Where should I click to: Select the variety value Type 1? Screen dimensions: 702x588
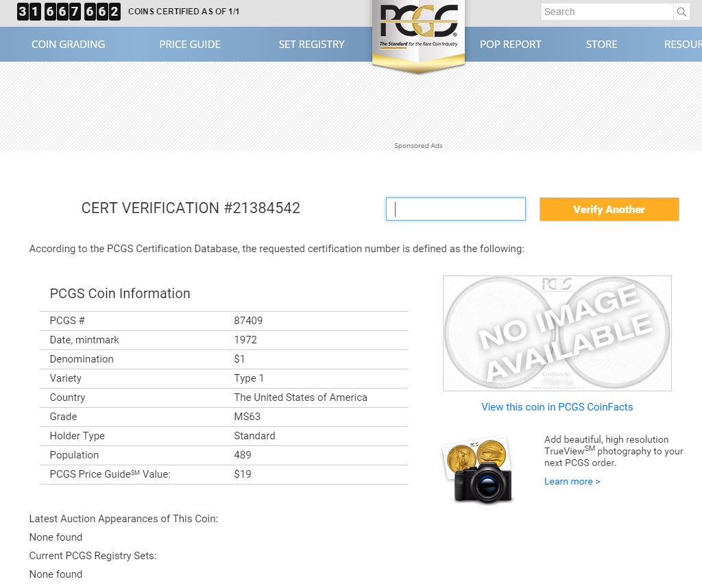point(249,378)
